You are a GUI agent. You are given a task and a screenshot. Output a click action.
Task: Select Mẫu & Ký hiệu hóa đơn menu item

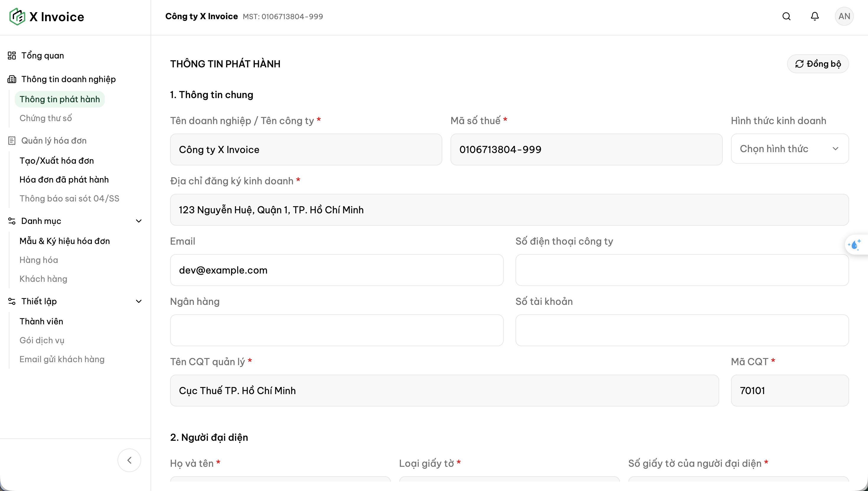(x=65, y=241)
